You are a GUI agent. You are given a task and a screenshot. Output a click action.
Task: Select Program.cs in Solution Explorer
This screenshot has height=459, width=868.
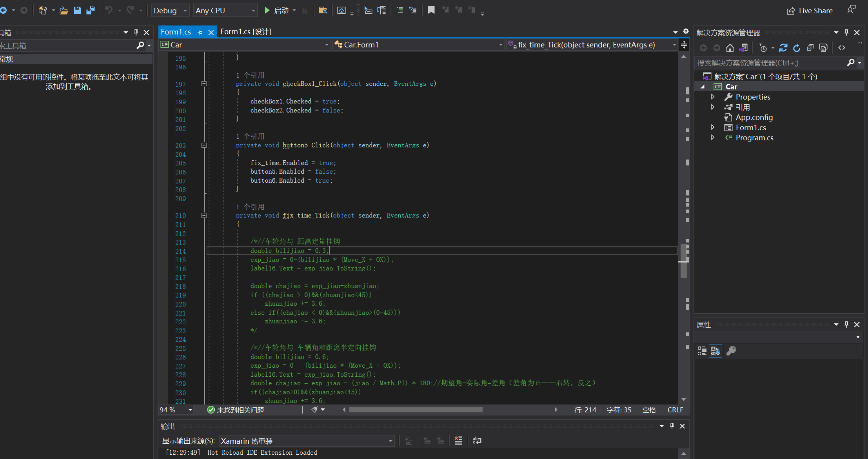(754, 138)
